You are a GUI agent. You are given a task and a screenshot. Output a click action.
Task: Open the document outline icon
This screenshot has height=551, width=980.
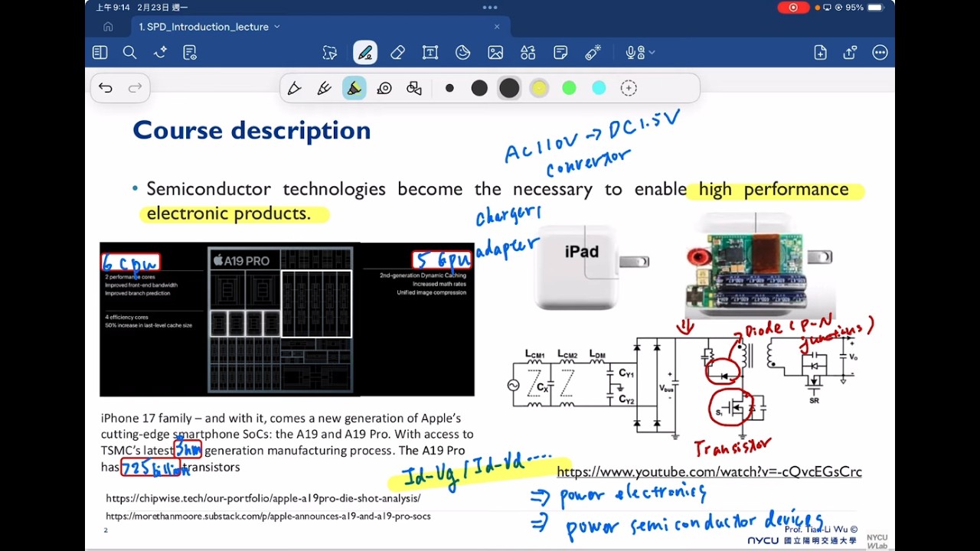tap(190, 53)
